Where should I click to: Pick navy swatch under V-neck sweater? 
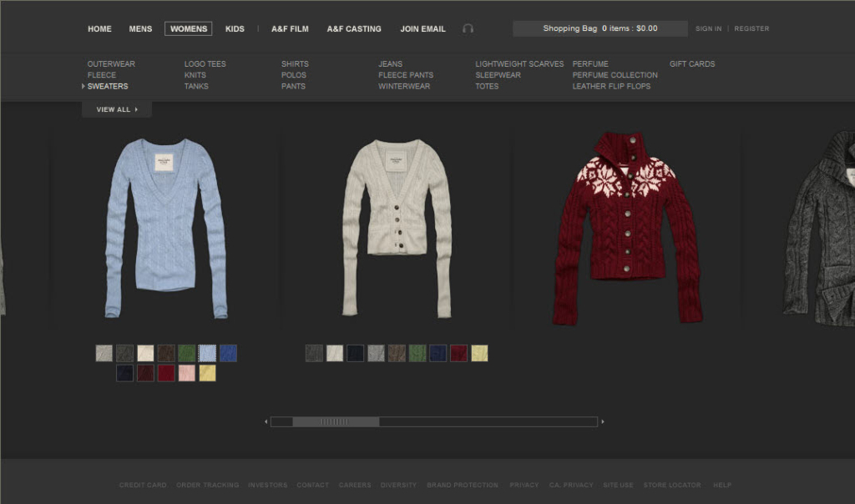pyautogui.click(x=125, y=373)
